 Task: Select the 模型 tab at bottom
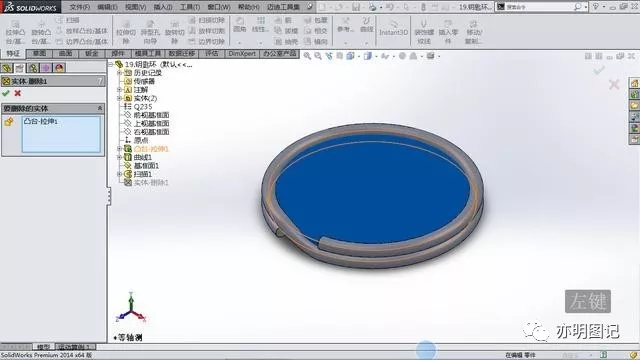(43, 347)
